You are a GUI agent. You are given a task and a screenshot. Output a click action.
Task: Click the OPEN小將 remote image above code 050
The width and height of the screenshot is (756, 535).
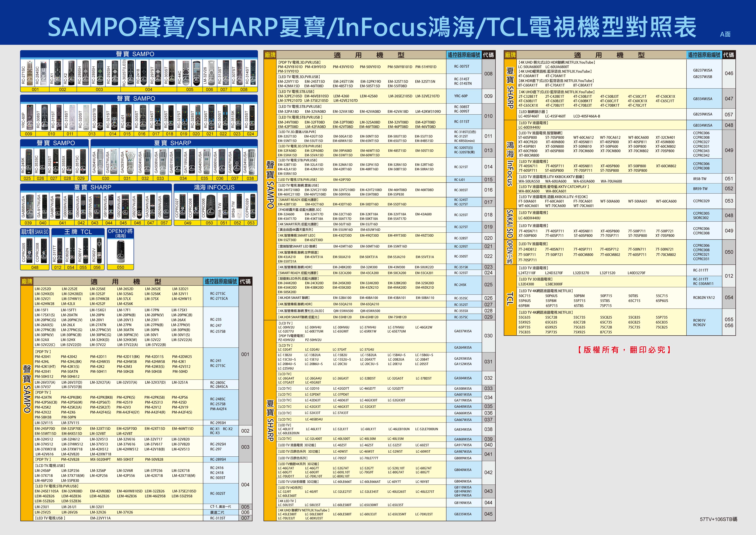tap(121, 252)
